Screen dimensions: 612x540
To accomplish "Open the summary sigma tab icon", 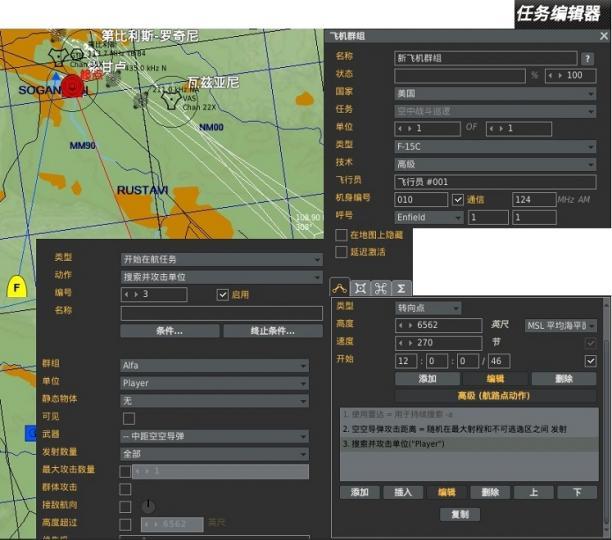I will 400,288.
